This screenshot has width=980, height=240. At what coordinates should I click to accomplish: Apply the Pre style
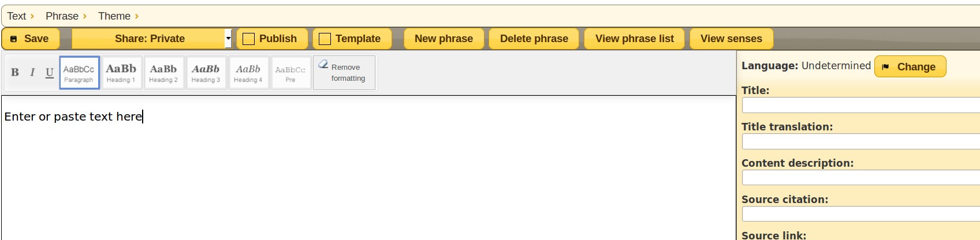pyautogui.click(x=290, y=73)
